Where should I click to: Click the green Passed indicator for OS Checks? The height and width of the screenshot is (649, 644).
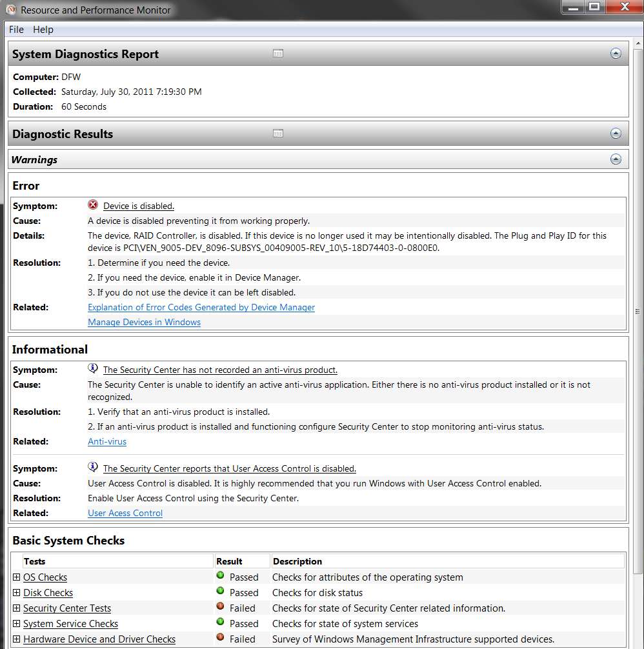220,575
